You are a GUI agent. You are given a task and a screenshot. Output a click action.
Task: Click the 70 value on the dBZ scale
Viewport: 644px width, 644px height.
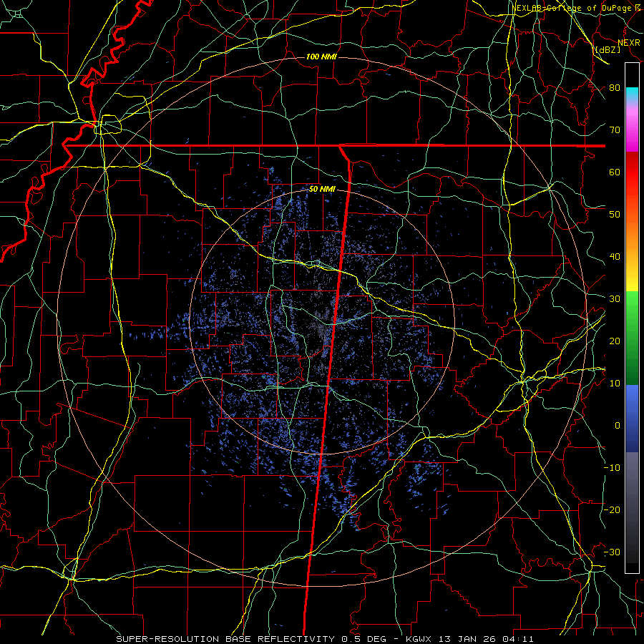pyautogui.click(x=615, y=130)
